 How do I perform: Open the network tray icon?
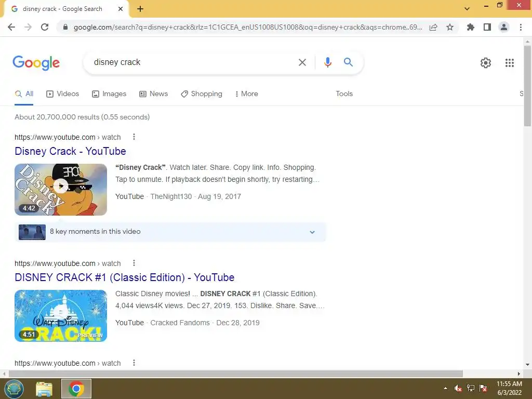(471, 389)
